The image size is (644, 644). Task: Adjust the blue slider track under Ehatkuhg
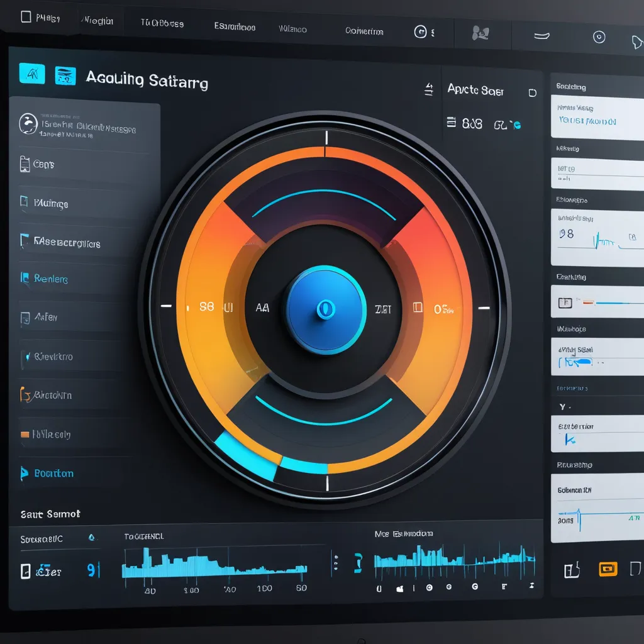click(x=619, y=303)
